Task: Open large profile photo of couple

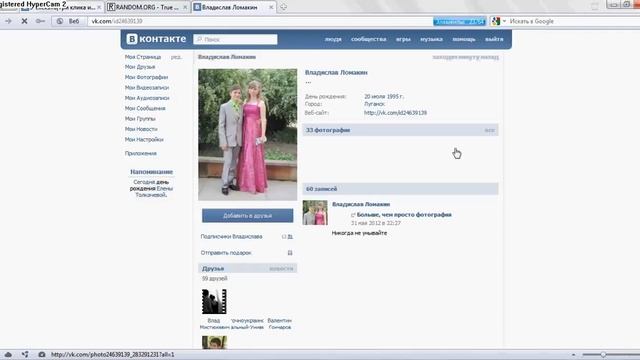Action: (247, 134)
